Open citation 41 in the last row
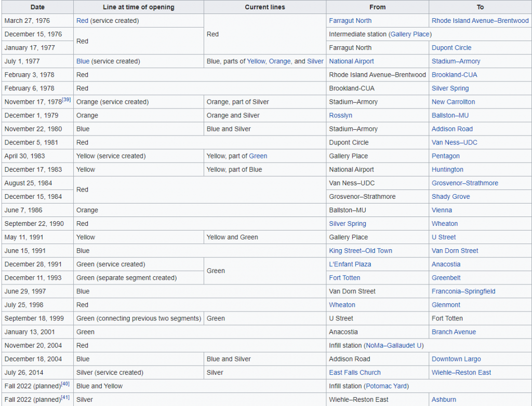Image resolution: width=532 pixels, height=406 pixels. click(65, 397)
